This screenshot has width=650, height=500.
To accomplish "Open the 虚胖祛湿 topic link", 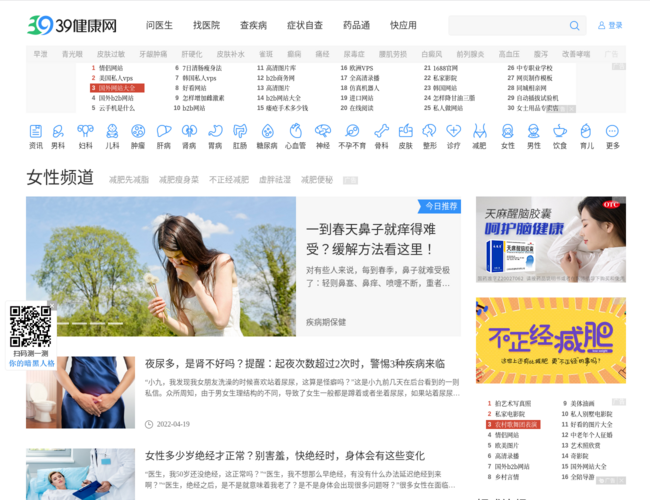I will point(275,180).
